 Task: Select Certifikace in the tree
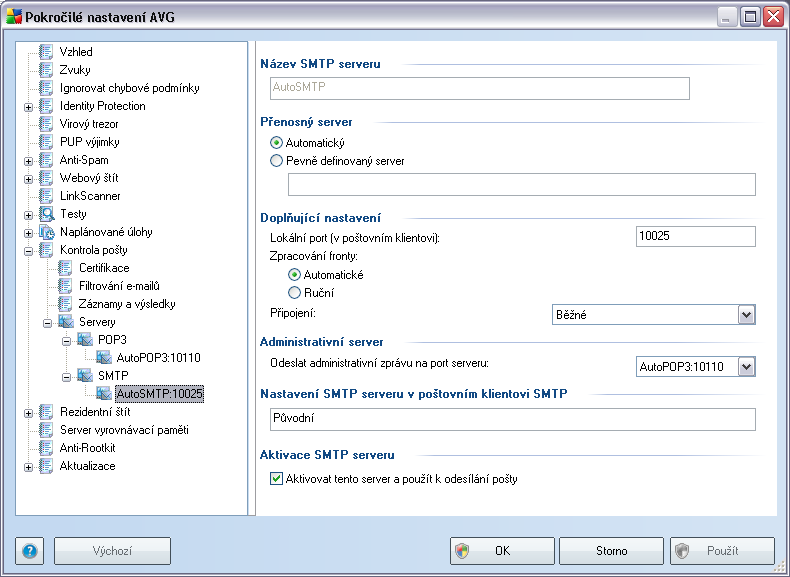[x=104, y=268]
